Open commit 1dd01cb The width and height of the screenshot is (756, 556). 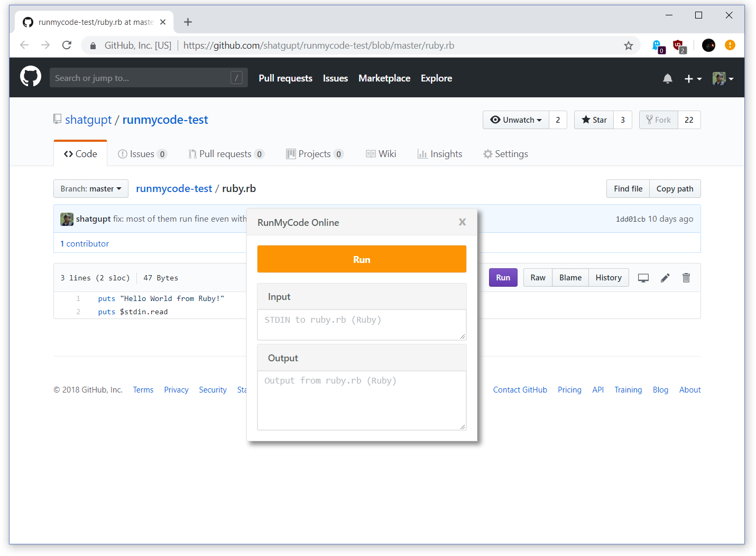tap(630, 219)
